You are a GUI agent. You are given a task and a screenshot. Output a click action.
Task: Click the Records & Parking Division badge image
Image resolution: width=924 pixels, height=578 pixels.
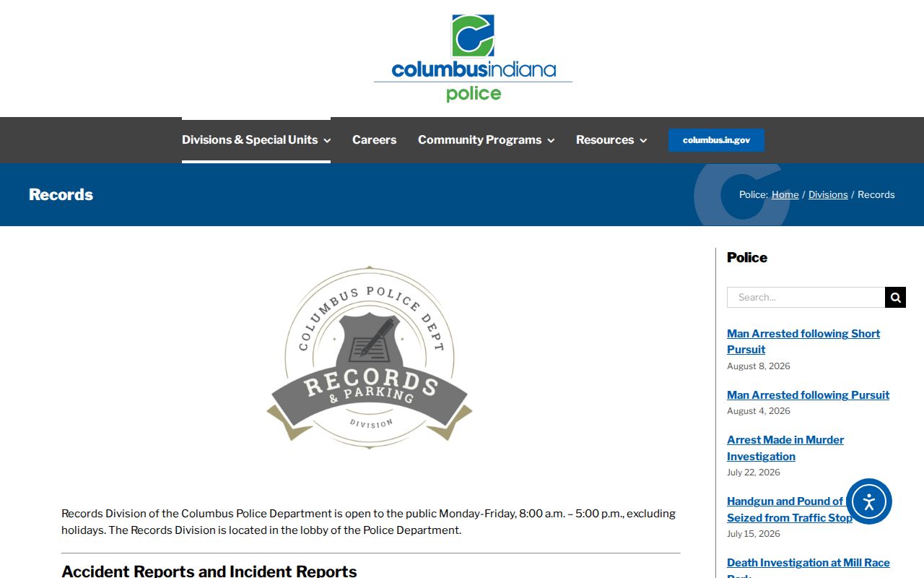370,358
